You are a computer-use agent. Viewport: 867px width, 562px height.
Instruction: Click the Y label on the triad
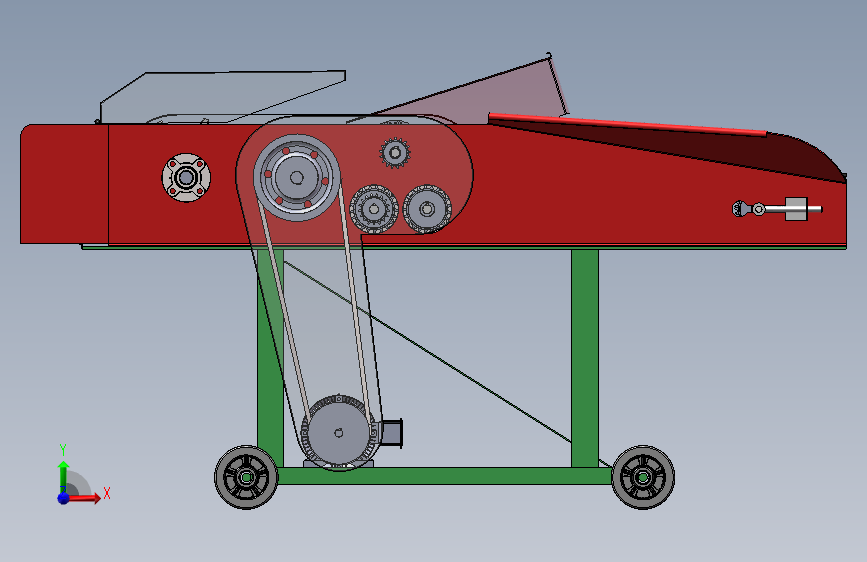63,449
